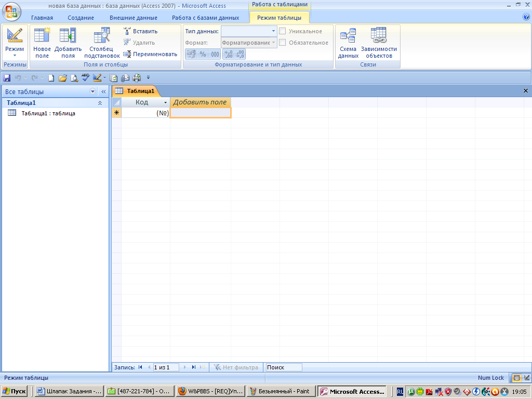Image resolution: width=532 pixels, height=399 pixels.
Task: Click Добавить поля in the ribbon
Action: (x=68, y=43)
